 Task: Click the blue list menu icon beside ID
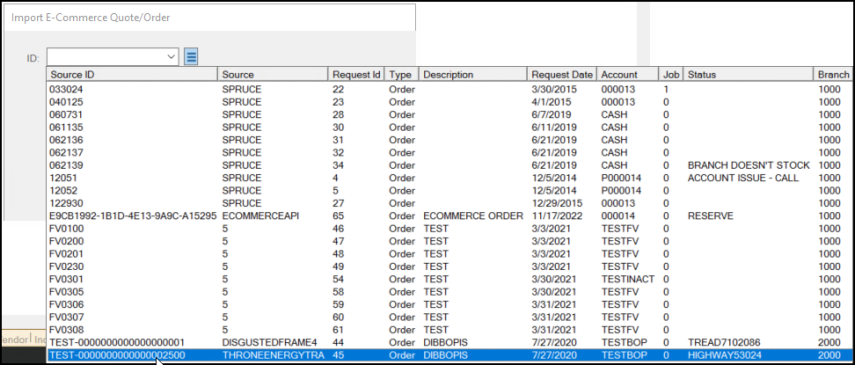pyautogui.click(x=191, y=56)
